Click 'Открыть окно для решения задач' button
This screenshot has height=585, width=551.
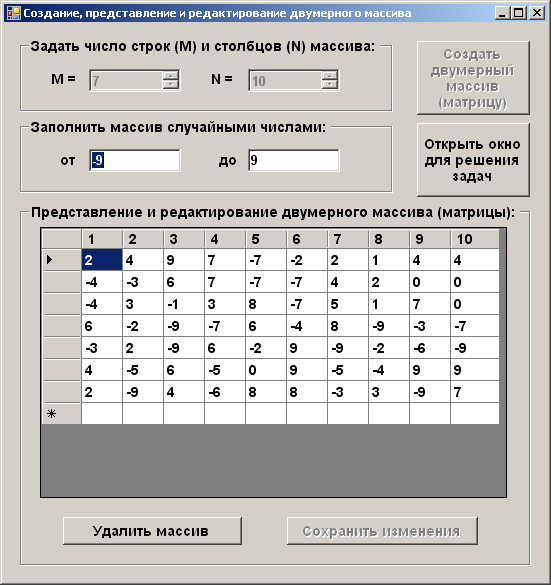(x=473, y=160)
